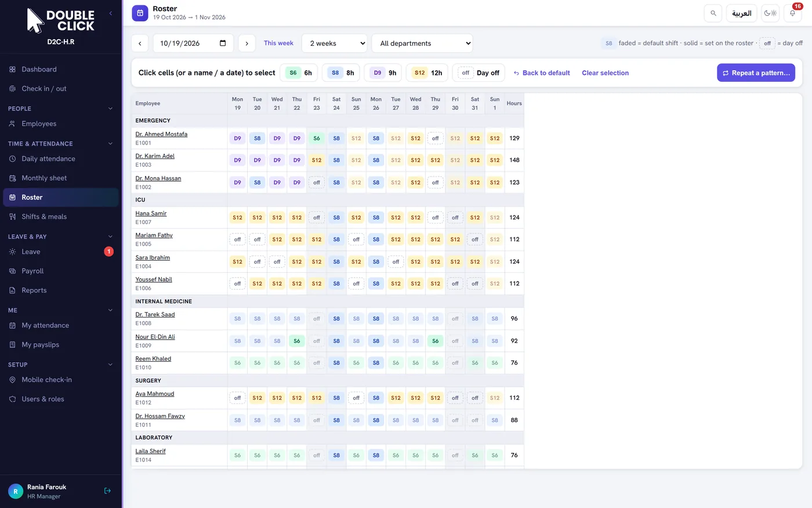Collapse the TIME & ATTENDANCE section
This screenshot has height=508, width=812.
coord(61,143)
